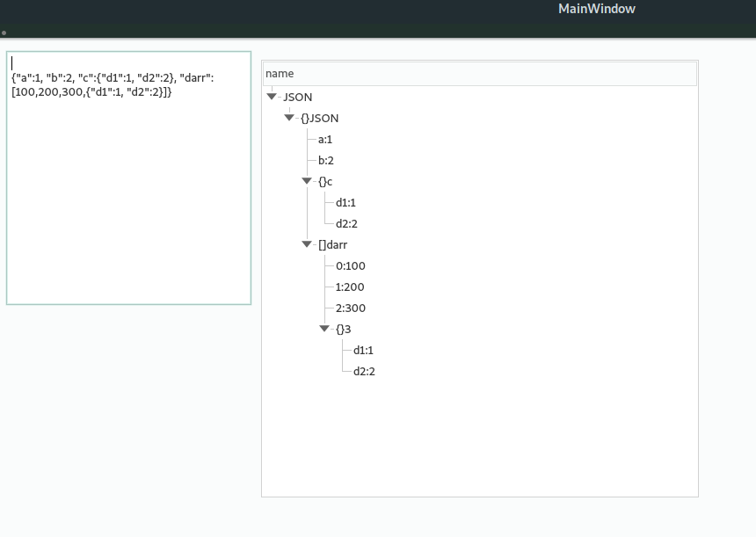Select the a:1 tree item

325,139
